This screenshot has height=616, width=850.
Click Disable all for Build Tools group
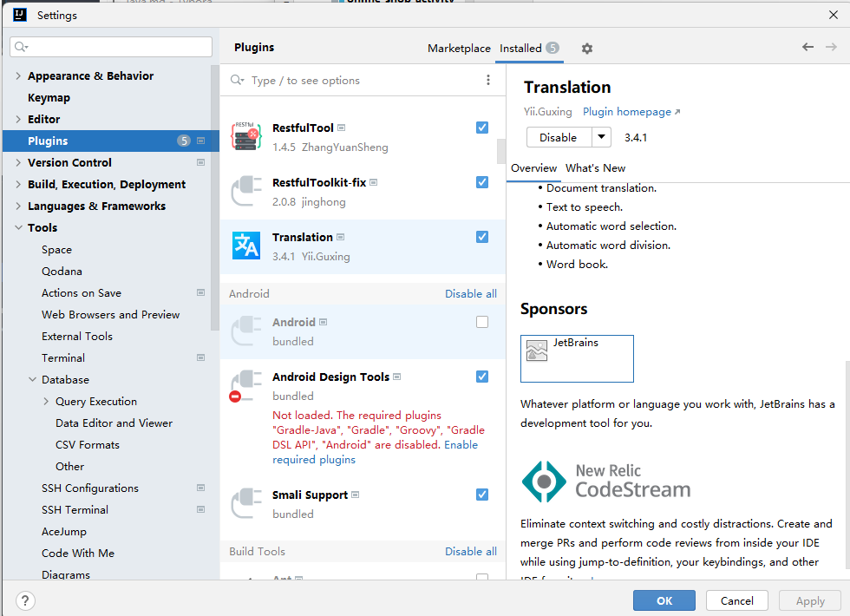(x=470, y=552)
